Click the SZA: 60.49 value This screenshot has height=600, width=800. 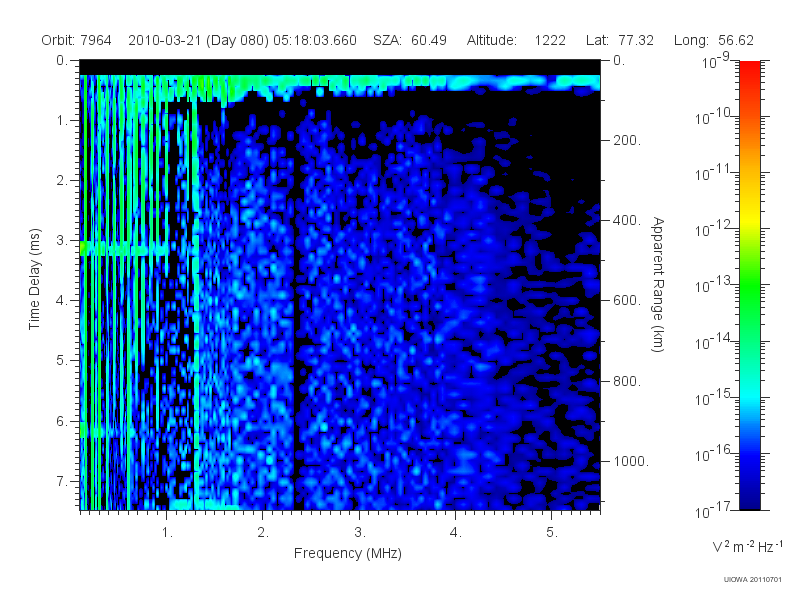pos(410,40)
